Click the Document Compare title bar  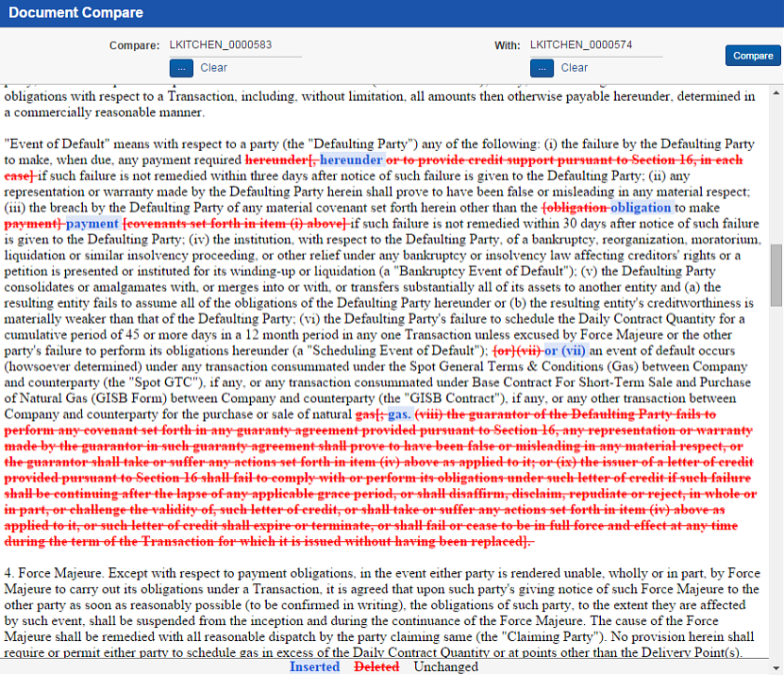point(75,12)
